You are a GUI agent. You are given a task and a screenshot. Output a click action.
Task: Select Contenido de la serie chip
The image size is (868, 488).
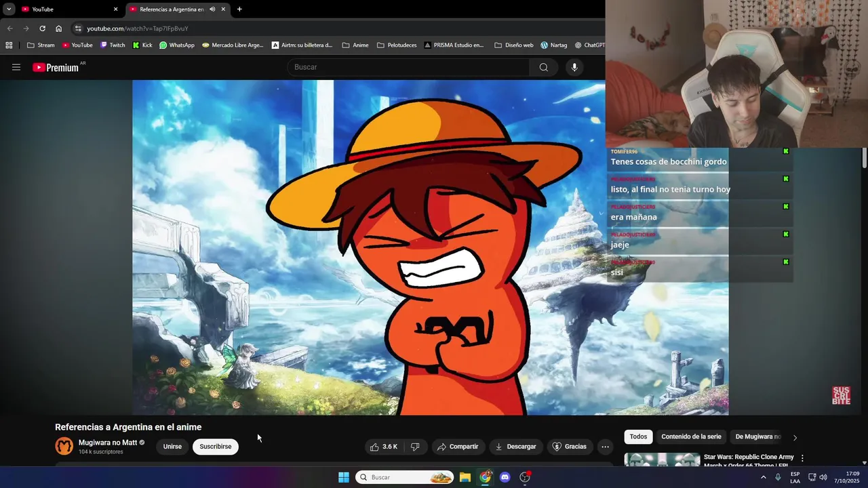pos(691,437)
